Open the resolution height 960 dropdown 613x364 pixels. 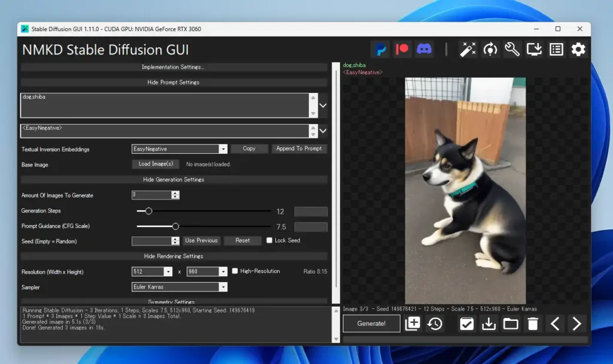(x=223, y=271)
